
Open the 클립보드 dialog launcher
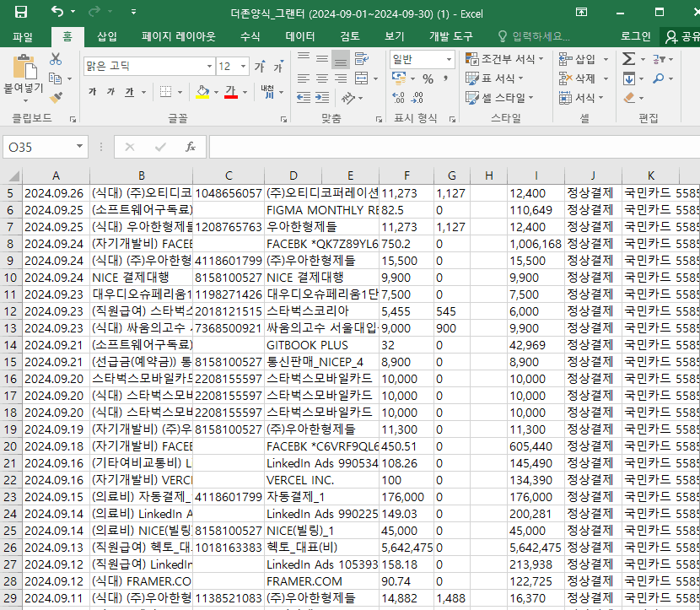point(73,119)
